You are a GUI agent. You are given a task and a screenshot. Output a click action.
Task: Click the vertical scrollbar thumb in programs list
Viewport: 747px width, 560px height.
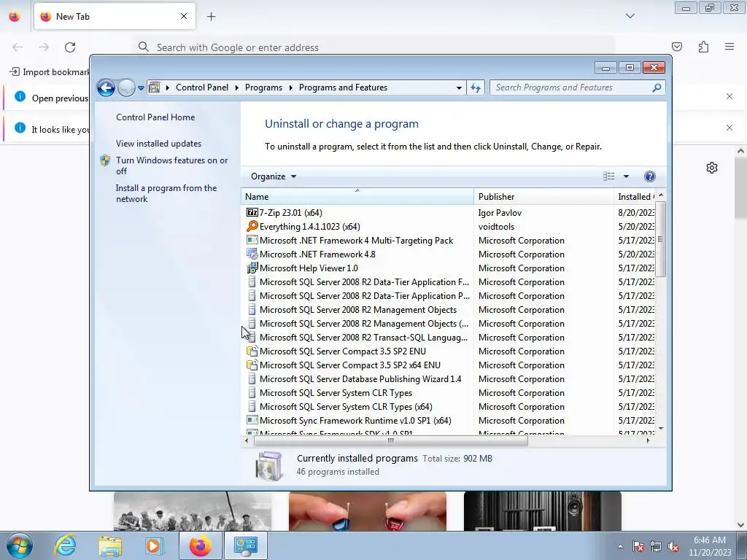(x=660, y=239)
